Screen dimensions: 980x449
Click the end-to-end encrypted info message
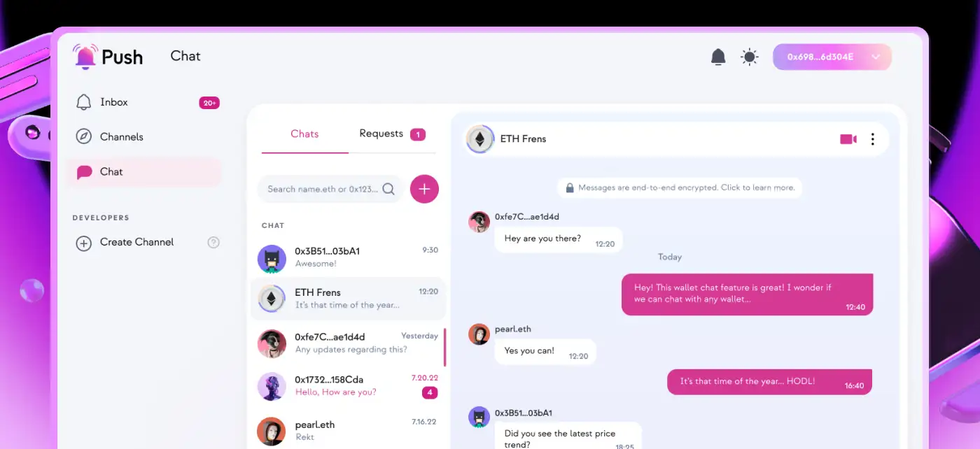click(680, 187)
